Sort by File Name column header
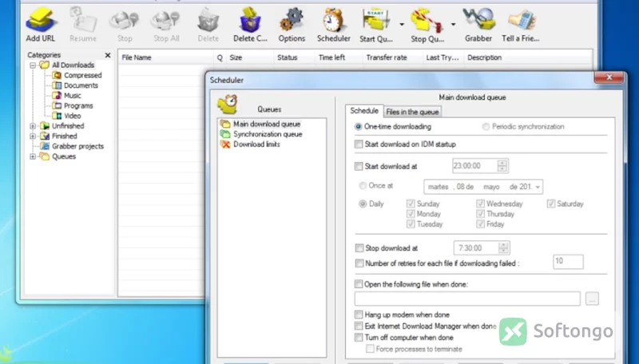The width and height of the screenshot is (639, 364). 165,57
